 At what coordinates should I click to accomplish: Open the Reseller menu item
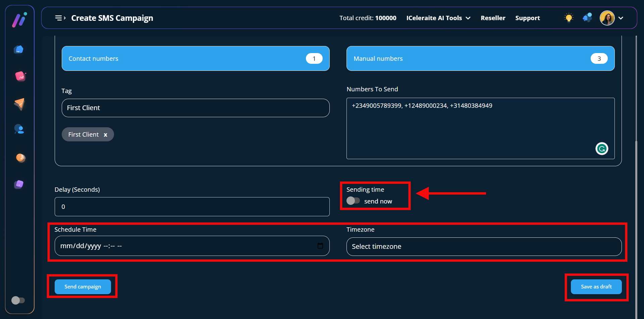pyautogui.click(x=493, y=18)
